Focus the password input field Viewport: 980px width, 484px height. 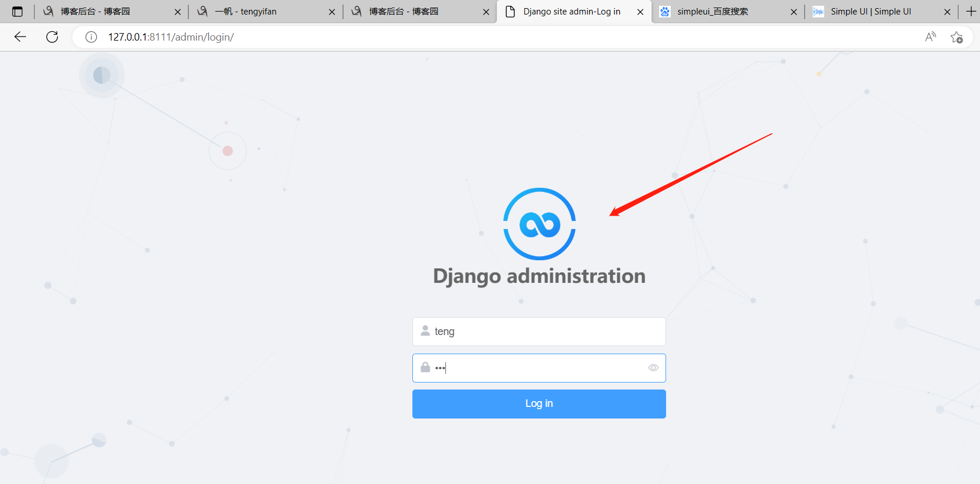pyautogui.click(x=539, y=368)
